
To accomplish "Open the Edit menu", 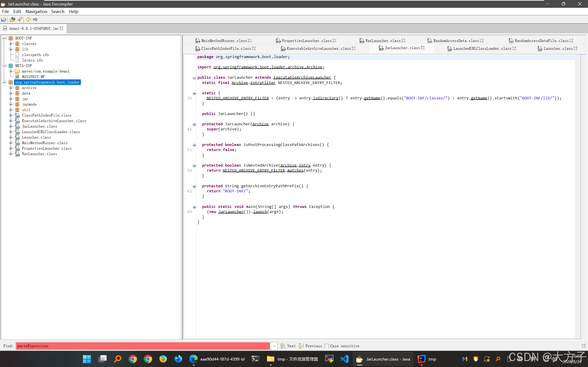I will [17, 11].
